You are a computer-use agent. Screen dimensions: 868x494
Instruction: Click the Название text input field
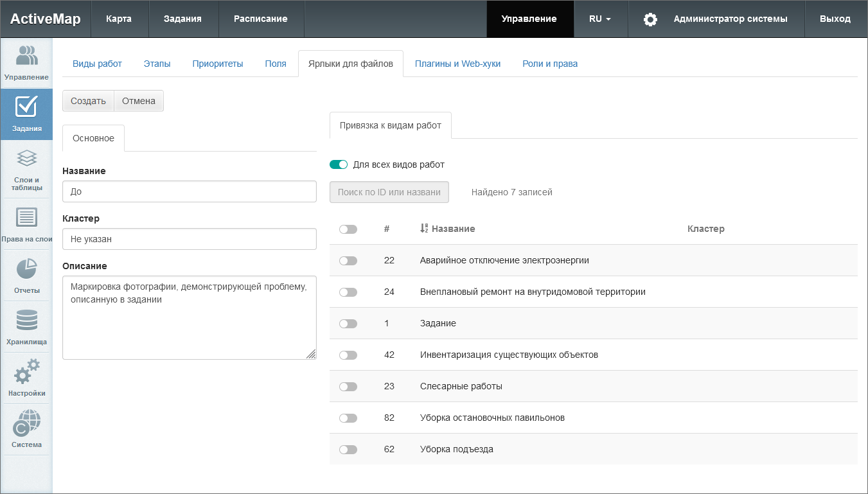tap(190, 191)
